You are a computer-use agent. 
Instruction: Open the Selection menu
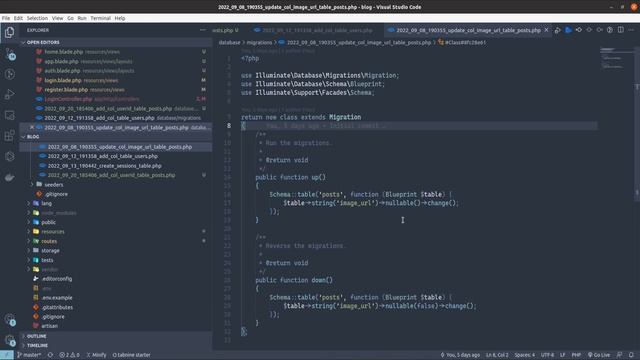coord(37,18)
